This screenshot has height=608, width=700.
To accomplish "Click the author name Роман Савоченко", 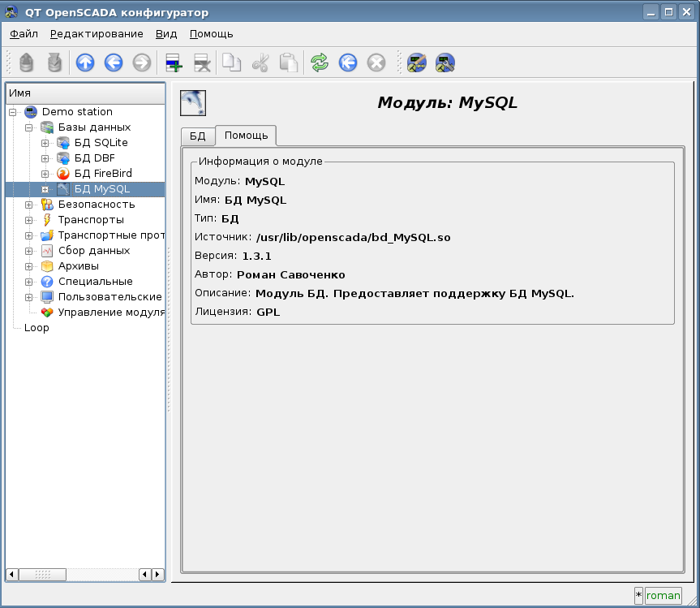I will click(x=291, y=274).
